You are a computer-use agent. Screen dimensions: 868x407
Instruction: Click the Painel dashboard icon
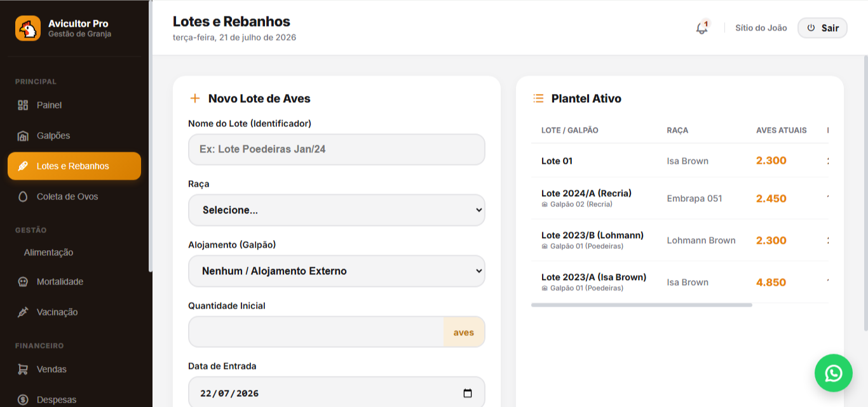[23, 105]
